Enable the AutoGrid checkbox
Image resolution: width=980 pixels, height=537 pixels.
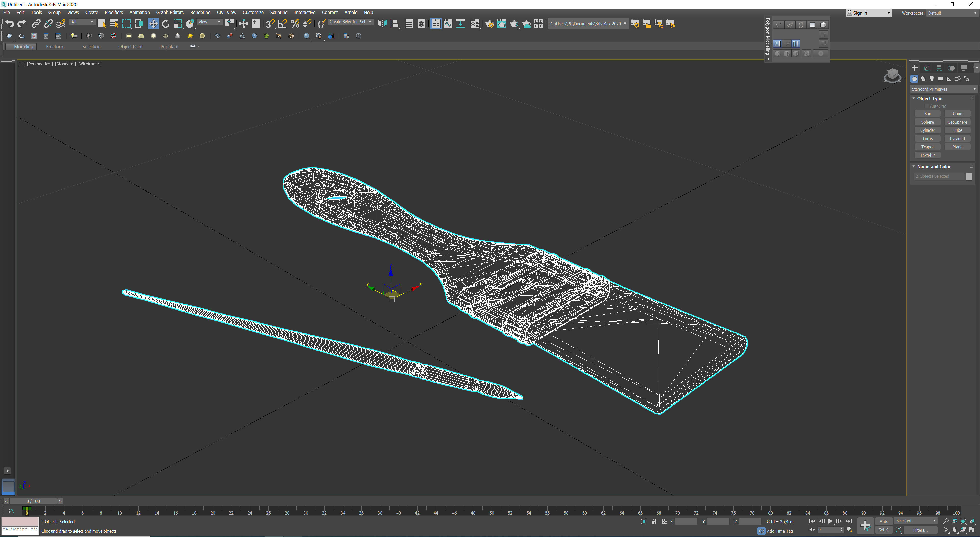coord(927,106)
